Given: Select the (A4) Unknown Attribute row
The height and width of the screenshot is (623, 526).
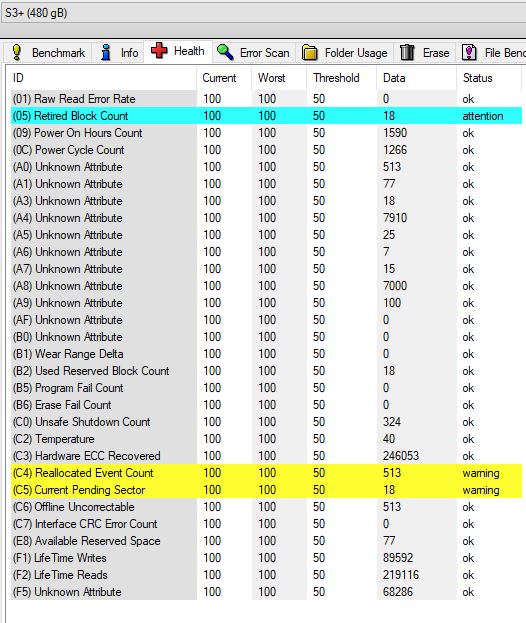Looking at the screenshot, I should pos(266,218).
